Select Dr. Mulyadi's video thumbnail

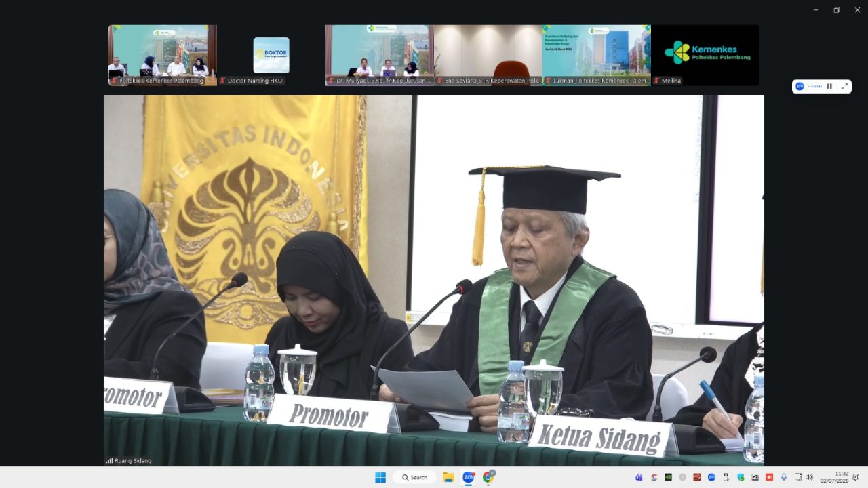click(380, 55)
